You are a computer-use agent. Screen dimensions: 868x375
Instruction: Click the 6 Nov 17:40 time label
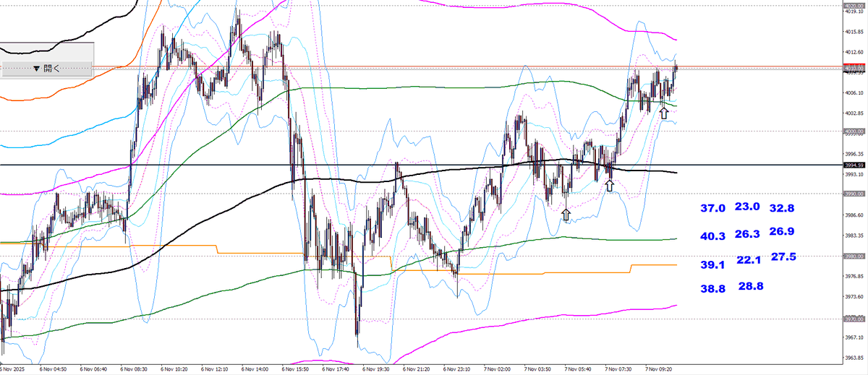pyautogui.click(x=336, y=368)
